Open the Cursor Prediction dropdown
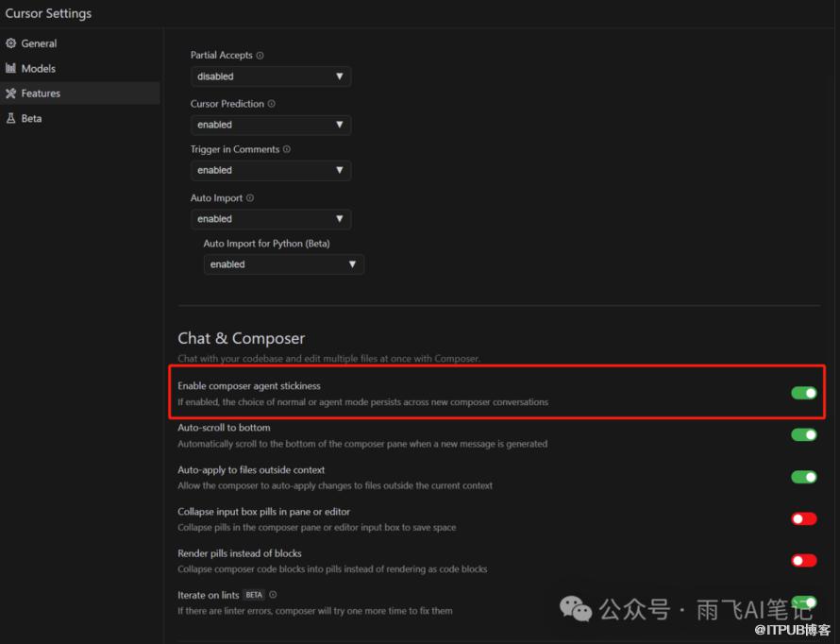This screenshot has height=644, width=840. (x=271, y=125)
